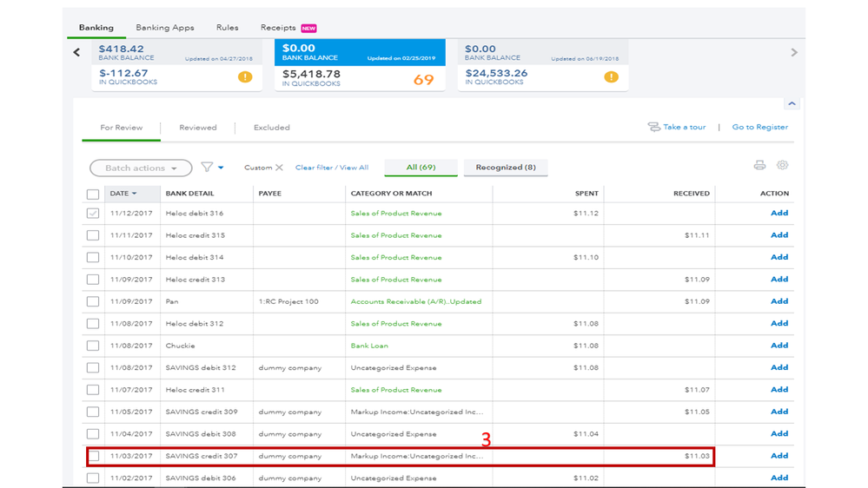Viewport: 868px width, 488px height.
Task: Select the Reviewed tab
Action: [197, 128]
